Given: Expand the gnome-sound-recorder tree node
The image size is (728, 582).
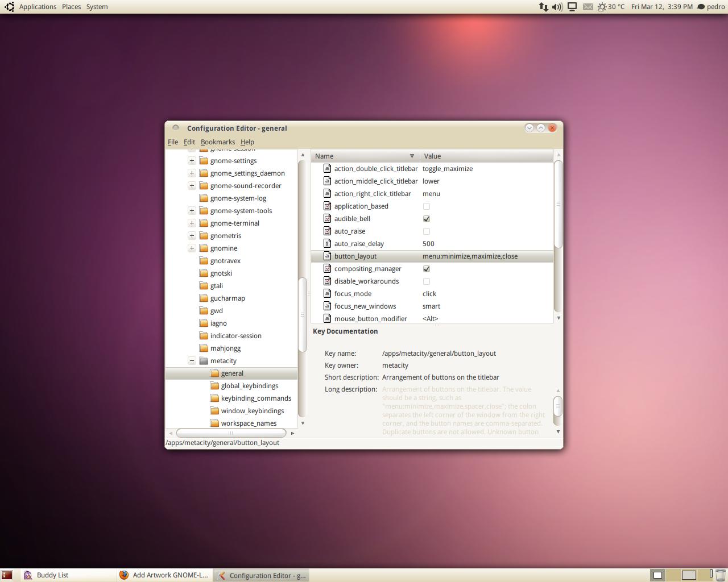Looking at the screenshot, I should click(192, 186).
